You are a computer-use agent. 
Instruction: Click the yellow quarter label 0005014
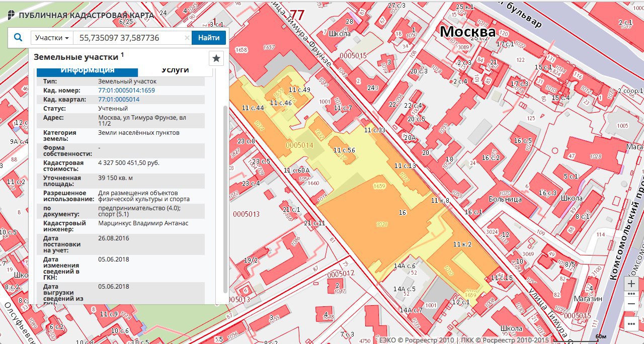(x=299, y=145)
